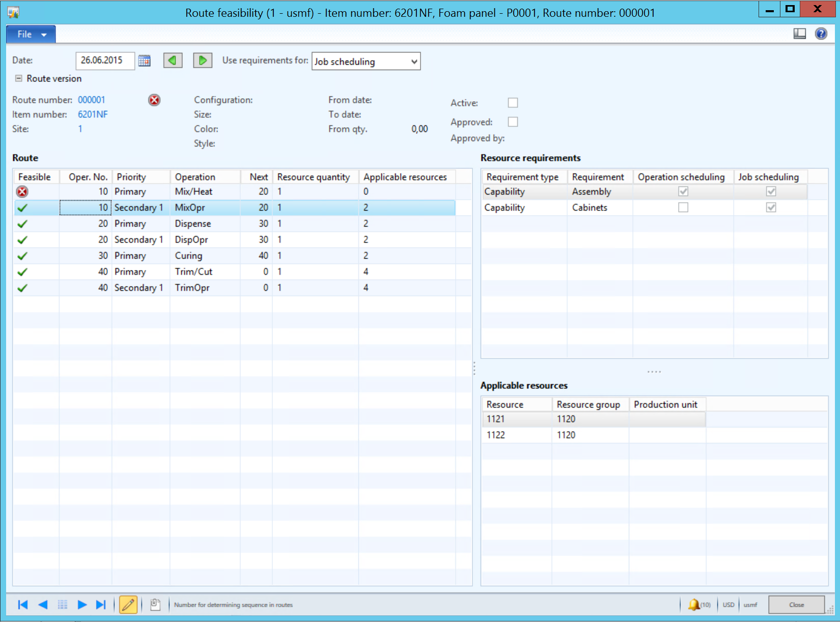This screenshot has width=840, height=622.
Task: Click the Date input field
Action: click(x=104, y=61)
